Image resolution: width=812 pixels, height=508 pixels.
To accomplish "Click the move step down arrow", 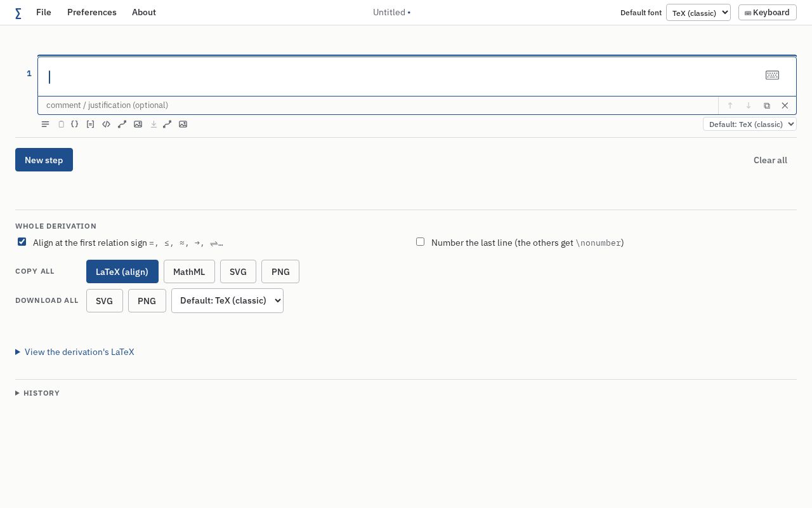I will tap(749, 105).
